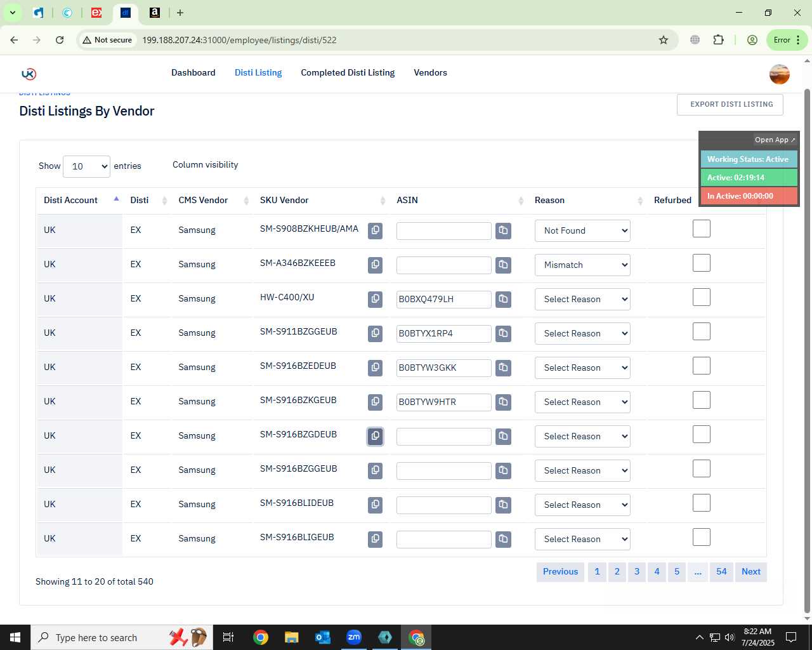Screen dimensions: 812x650
Task: Sort table by Disti Account column
Action: [79, 200]
